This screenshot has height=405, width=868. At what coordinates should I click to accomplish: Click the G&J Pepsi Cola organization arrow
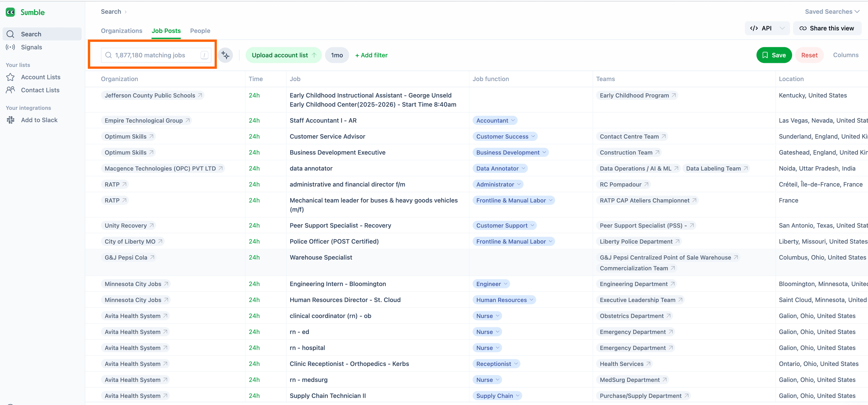[152, 257]
